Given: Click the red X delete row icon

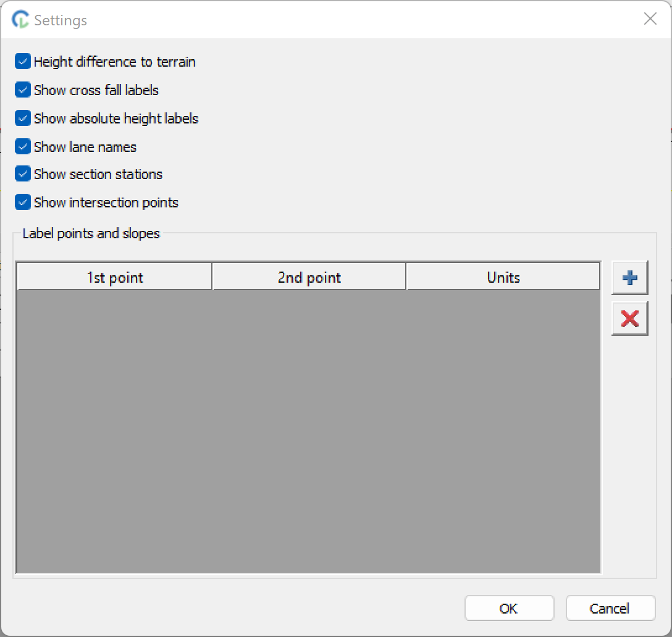Looking at the screenshot, I should point(629,318).
